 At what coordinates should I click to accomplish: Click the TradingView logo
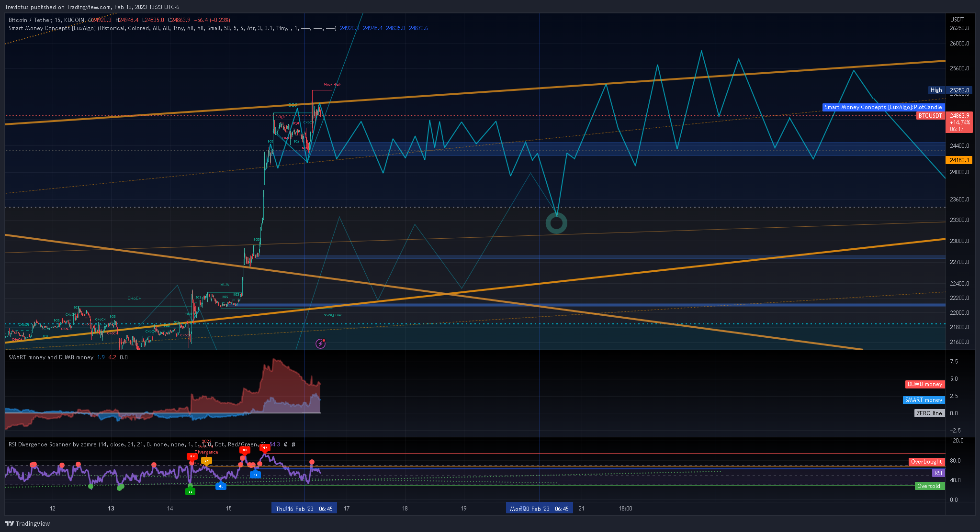[27, 523]
